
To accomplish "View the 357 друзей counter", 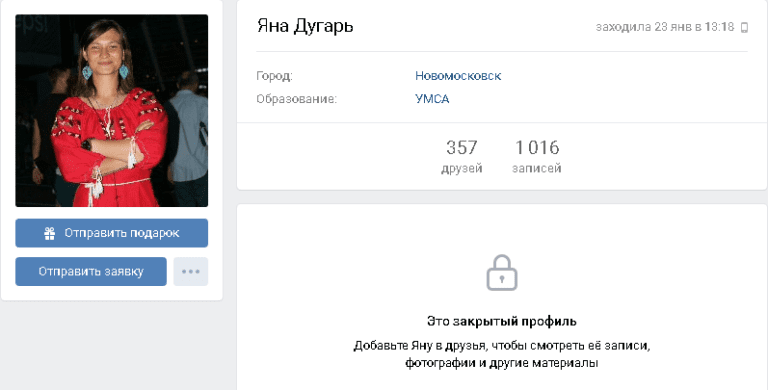I will point(461,156).
